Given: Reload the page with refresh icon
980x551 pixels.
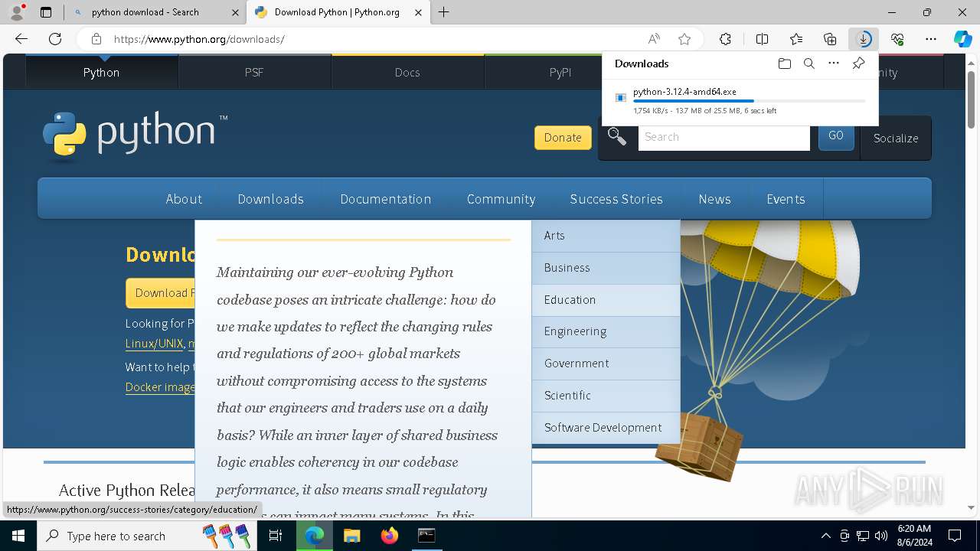Looking at the screenshot, I should click(x=55, y=39).
